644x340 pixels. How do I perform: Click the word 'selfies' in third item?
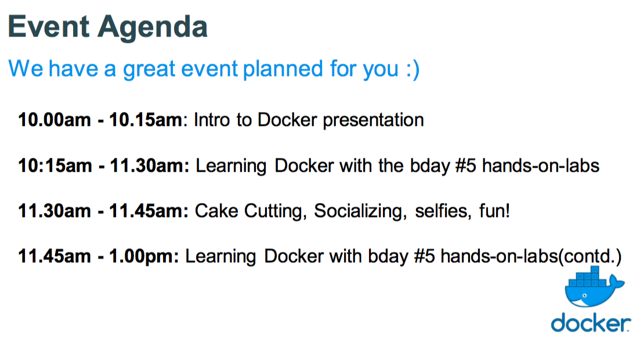point(443,211)
